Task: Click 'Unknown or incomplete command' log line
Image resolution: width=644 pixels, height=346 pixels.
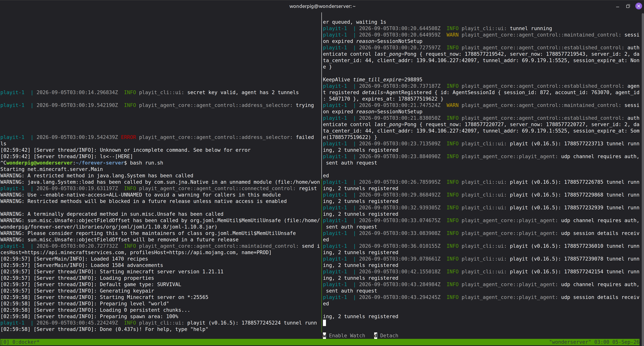Action: tap(125, 150)
